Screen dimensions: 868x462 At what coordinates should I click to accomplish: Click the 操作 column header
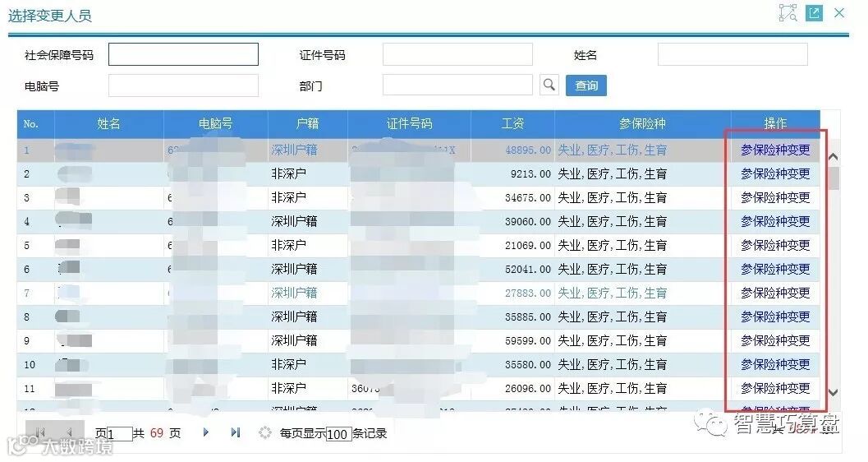click(775, 123)
